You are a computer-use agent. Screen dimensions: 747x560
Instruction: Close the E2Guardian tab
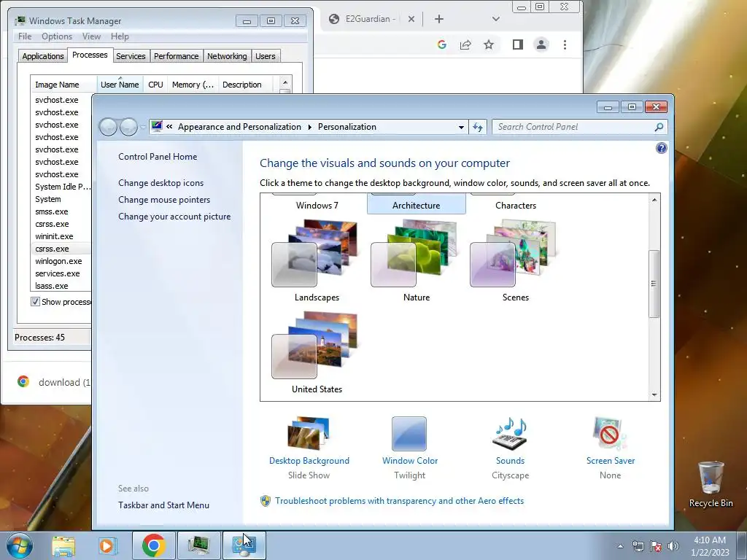411,19
